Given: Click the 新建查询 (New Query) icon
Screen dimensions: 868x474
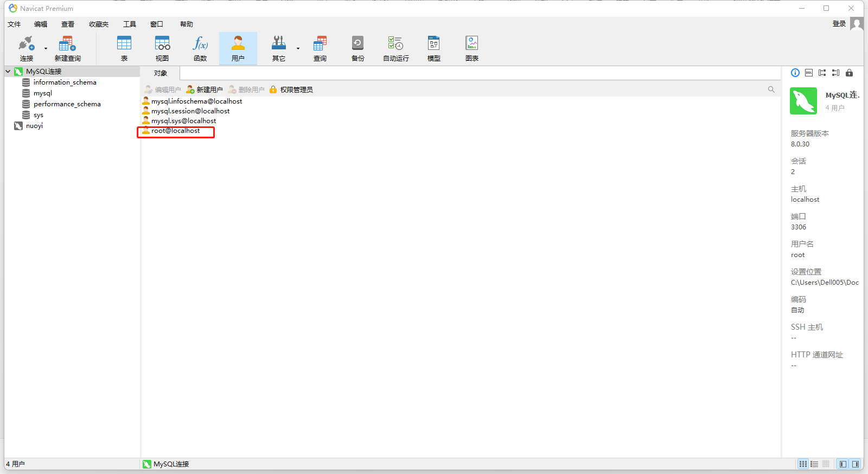Looking at the screenshot, I should 67,48.
